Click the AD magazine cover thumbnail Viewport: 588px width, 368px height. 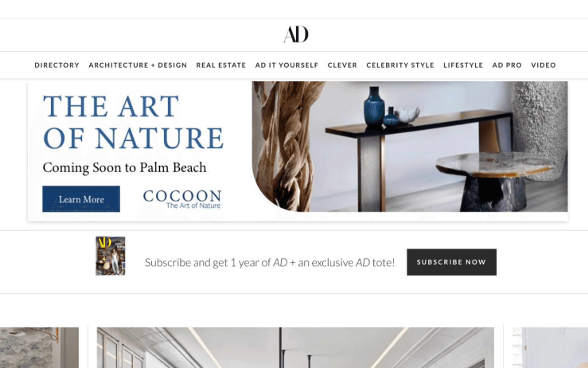pos(110,256)
